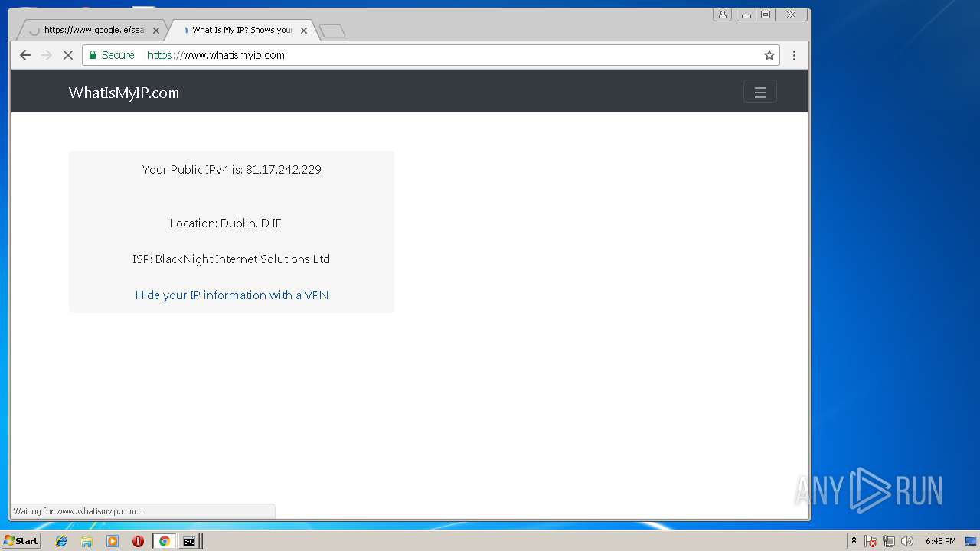Go back to the previous page

(24, 55)
